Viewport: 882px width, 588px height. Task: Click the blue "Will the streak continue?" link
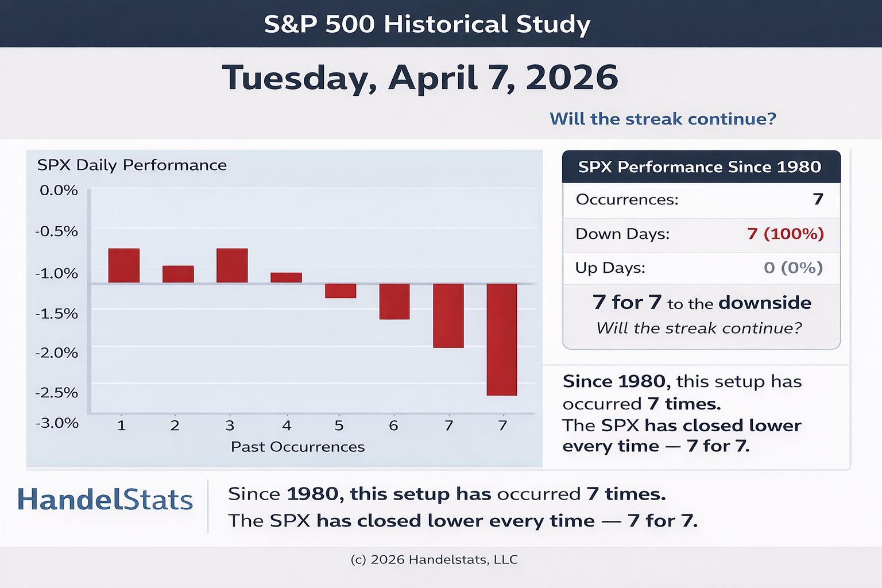pos(663,119)
